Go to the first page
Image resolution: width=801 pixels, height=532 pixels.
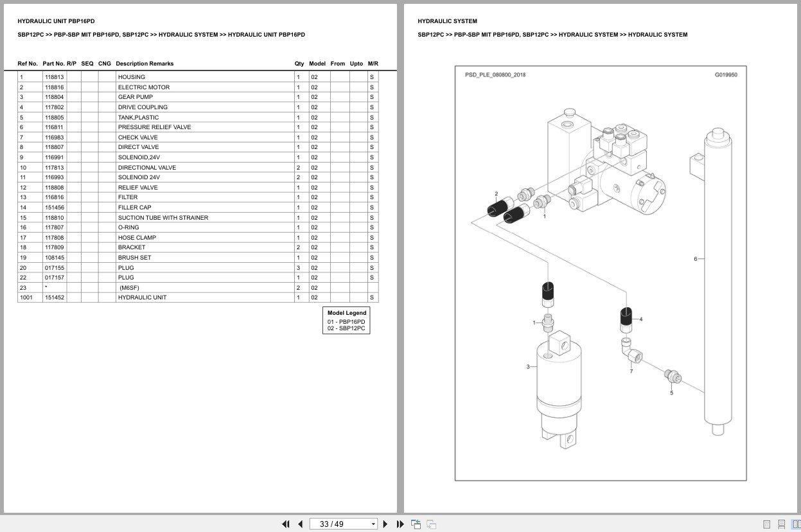pyautogui.click(x=286, y=524)
